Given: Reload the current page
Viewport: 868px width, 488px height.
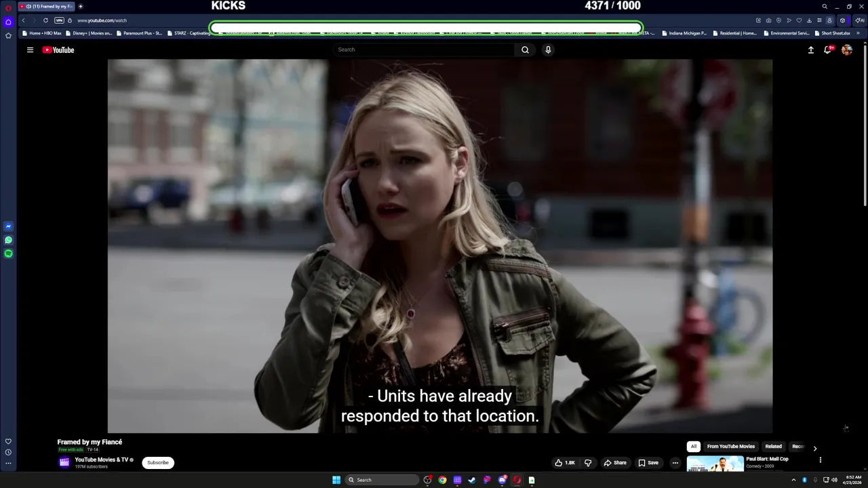Looking at the screenshot, I should click(x=45, y=20).
